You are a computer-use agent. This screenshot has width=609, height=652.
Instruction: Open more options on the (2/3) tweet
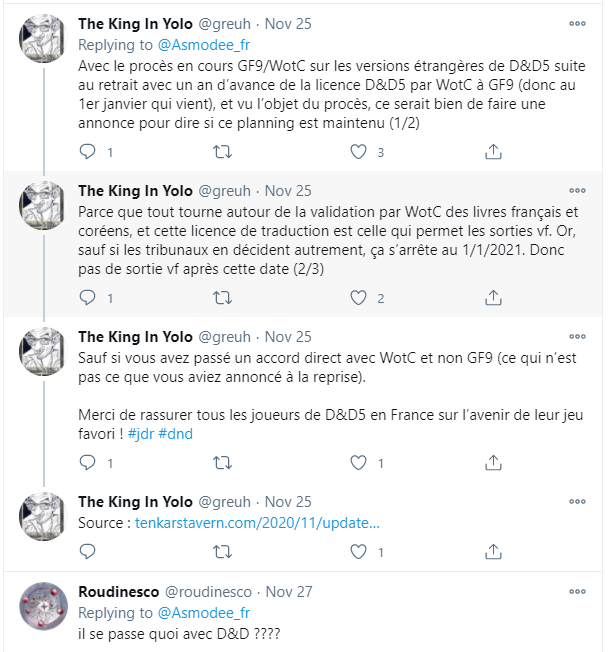coord(577,189)
